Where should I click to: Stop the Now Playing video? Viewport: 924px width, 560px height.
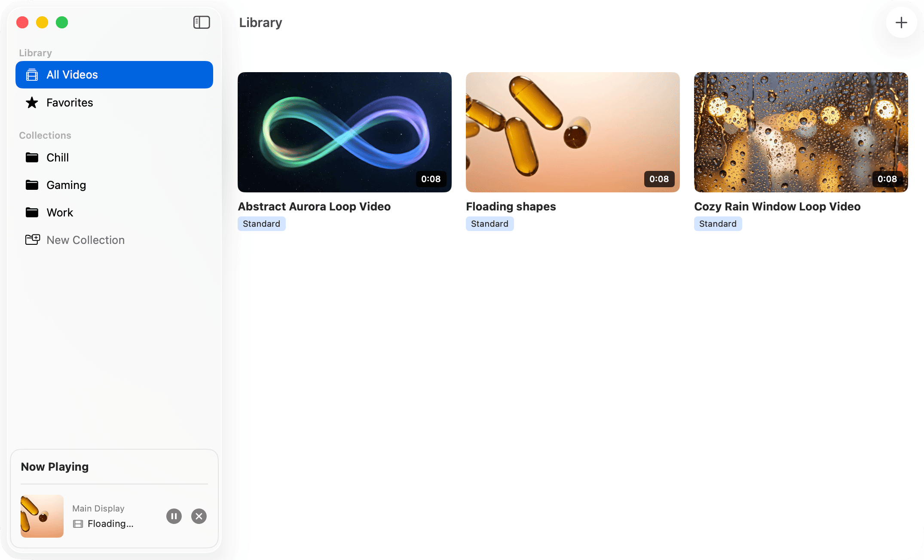[x=199, y=516]
